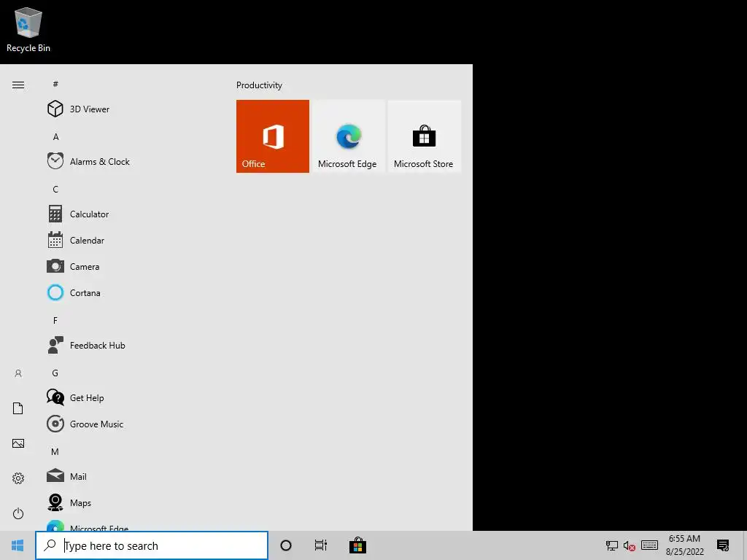Open Microsoft Store on taskbar

click(x=357, y=545)
